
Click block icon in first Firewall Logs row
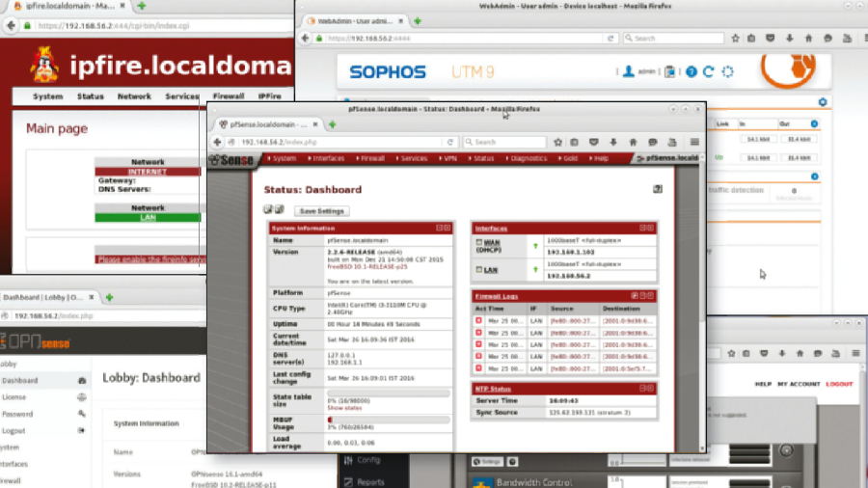pos(478,321)
